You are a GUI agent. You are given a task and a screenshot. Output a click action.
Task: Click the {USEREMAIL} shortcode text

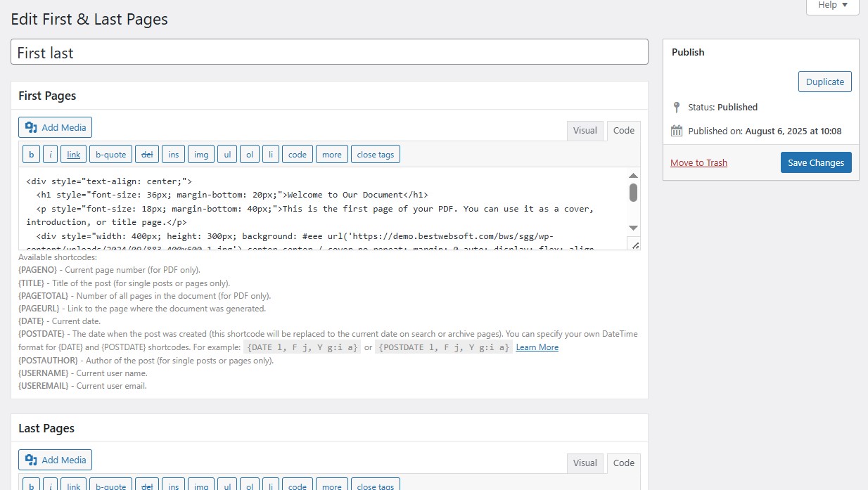click(x=44, y=386)
